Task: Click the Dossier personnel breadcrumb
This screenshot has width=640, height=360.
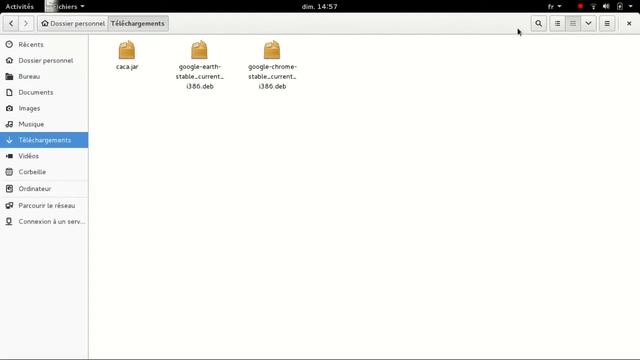Action: (73, 24)
